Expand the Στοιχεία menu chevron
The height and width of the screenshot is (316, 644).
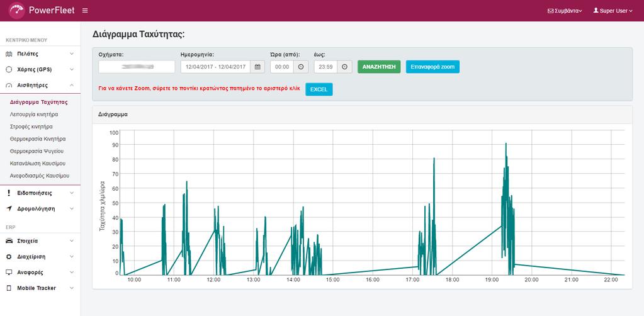click(x=72, y=241)
